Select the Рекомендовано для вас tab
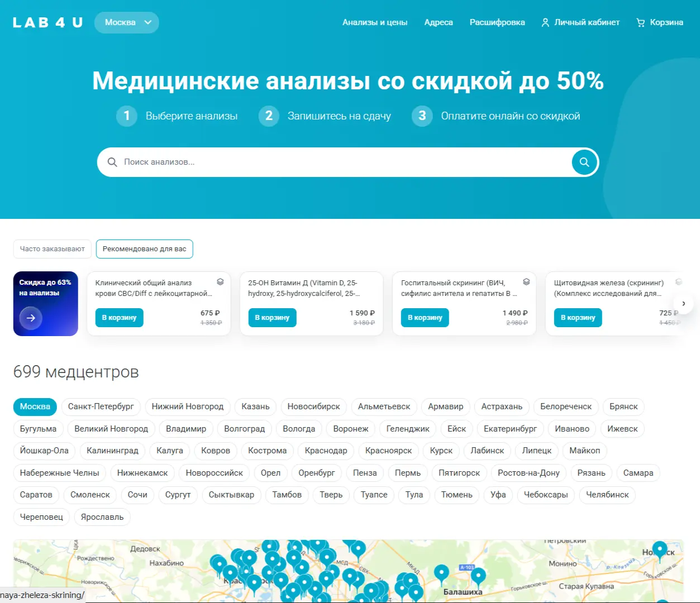This screenshot has width=700, height=603. pyautogui.click(x=144, y=249)
